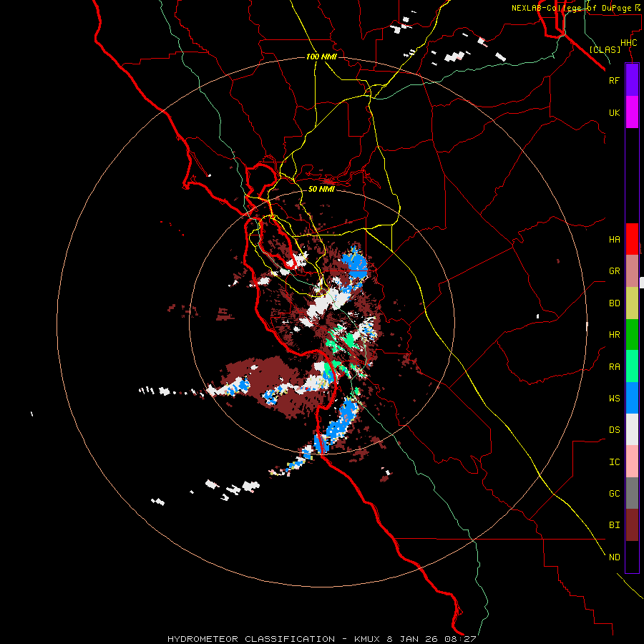This screenshot has width=644, height=644.
Task: Select the dusty pink GR legend swatch
Action: (x=632, y=271)
